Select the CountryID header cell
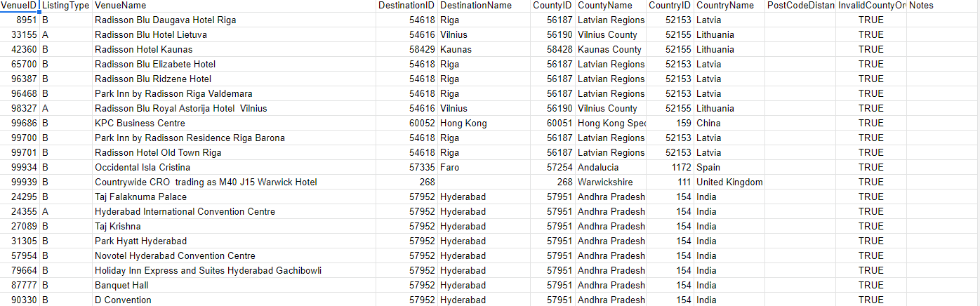980x306 pixels. 670,6
